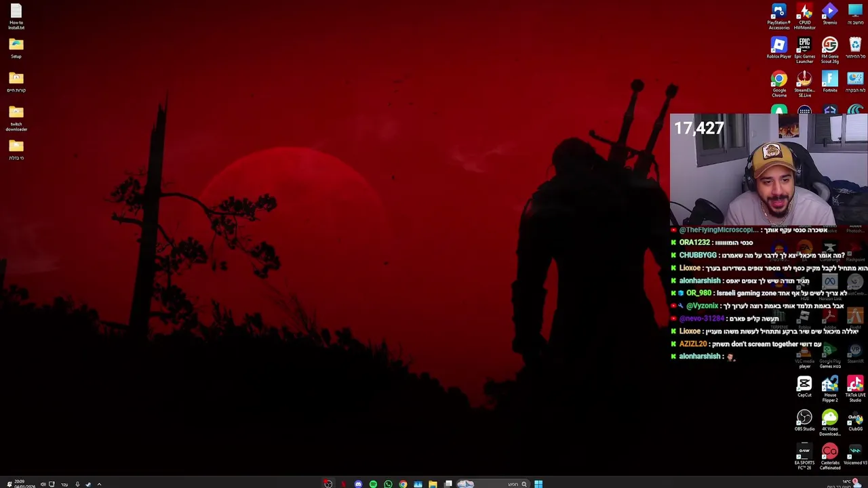868x488 pixels.
Task: Launch Fortnite from the desktop
Action: pyautogui.click(x=830, y=82)
